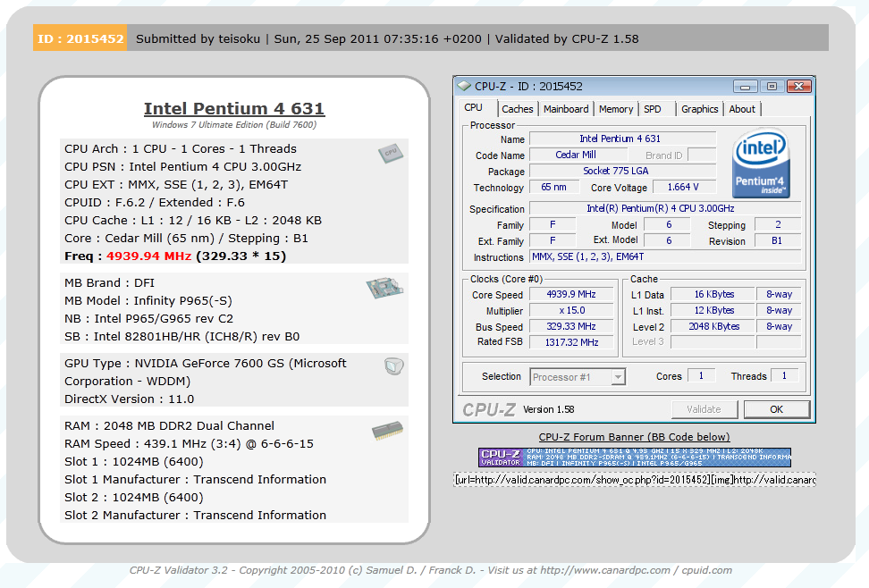Click the CPU-Z Validator forum banner image

pyautogui.click(x=635, y=458)
